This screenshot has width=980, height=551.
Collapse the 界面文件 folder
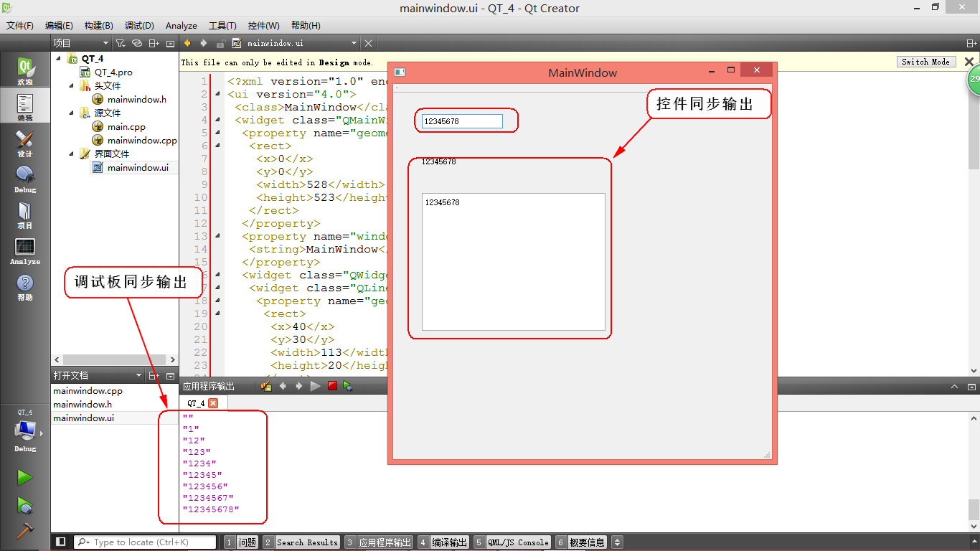(x=72, y=154)
